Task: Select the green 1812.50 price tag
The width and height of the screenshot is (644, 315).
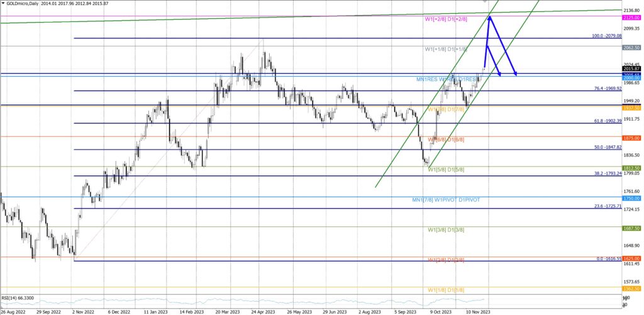Action: click(x=631, y=168)
